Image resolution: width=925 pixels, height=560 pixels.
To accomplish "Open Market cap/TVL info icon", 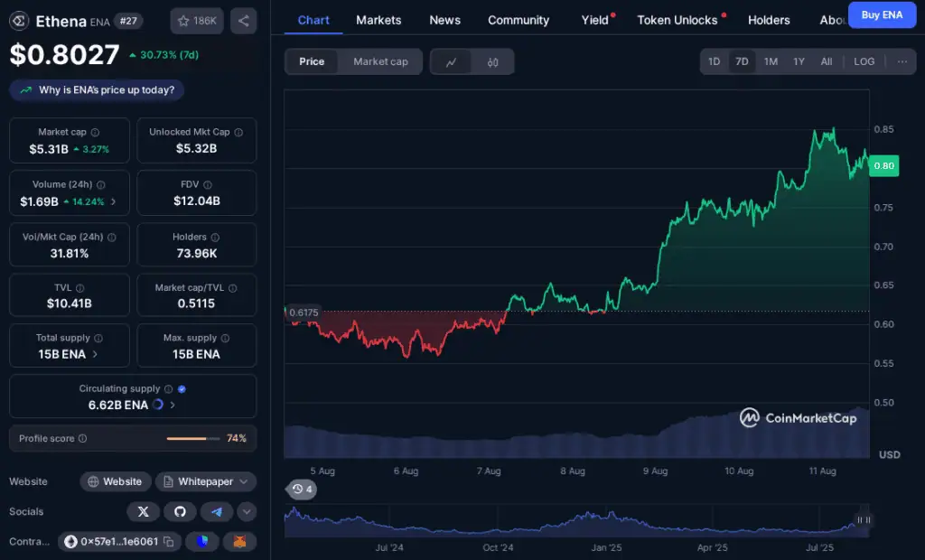I will 232,288.
